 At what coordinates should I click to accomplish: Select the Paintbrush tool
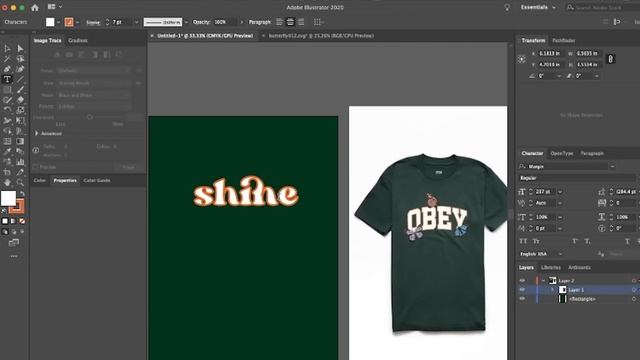20,90
